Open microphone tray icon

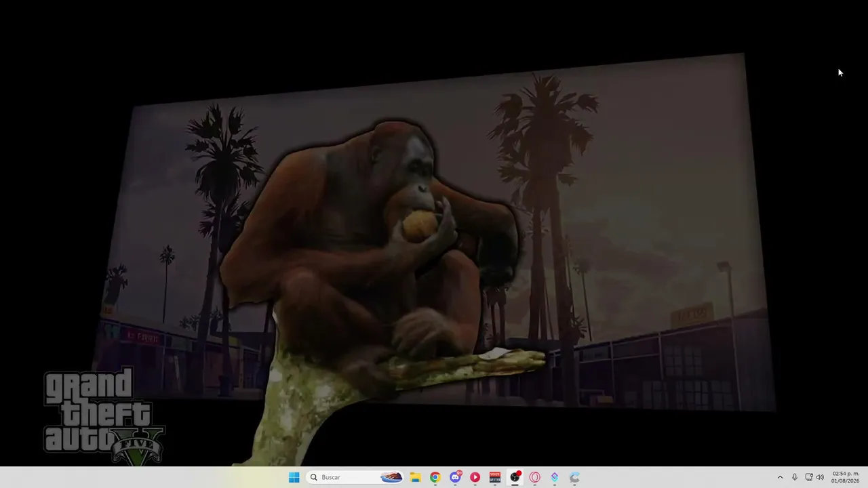[x=795, y=477]
